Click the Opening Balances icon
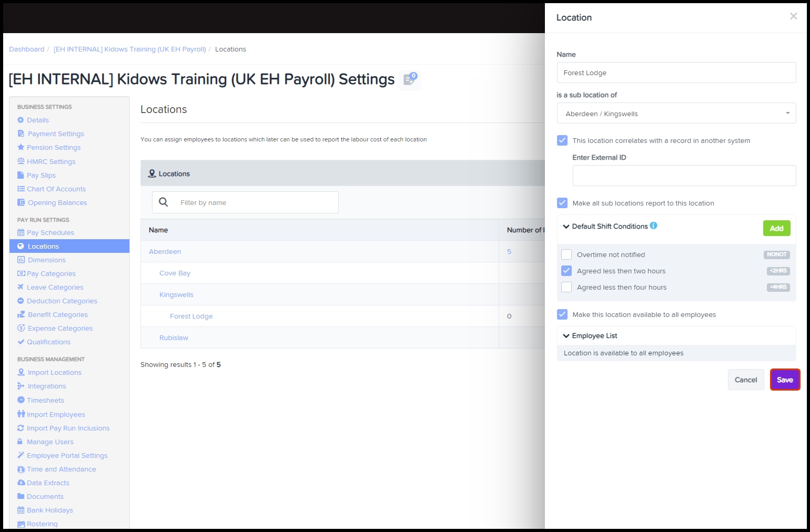Screen dimensions: 810x532 [x=21, y=202]
